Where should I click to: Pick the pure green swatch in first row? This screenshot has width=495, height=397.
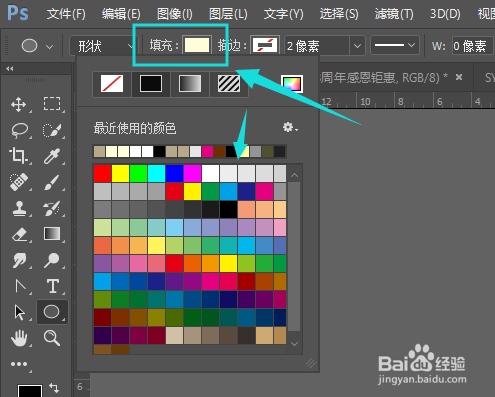[138, 173]
